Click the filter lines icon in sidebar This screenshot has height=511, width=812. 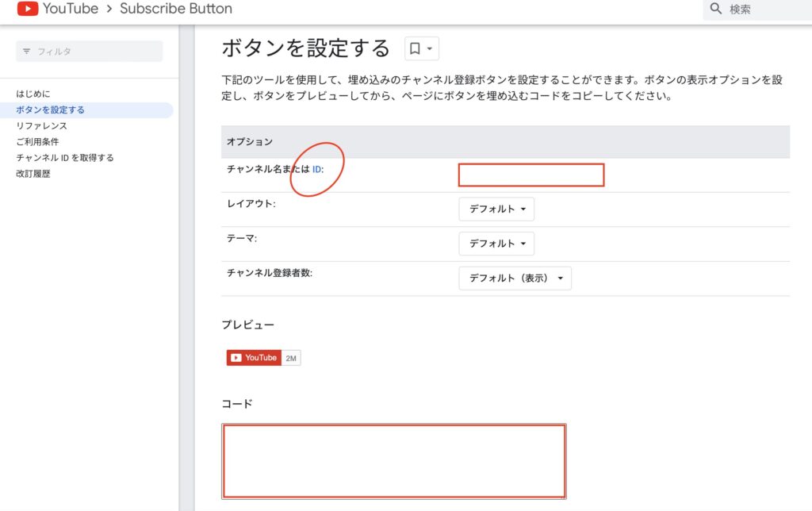[x=26, y=52]
